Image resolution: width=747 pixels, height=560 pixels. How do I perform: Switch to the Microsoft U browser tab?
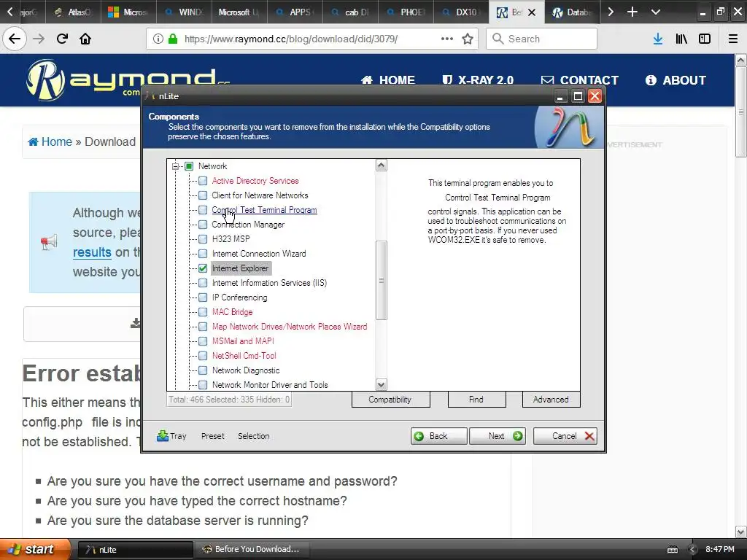coord(239,12)
